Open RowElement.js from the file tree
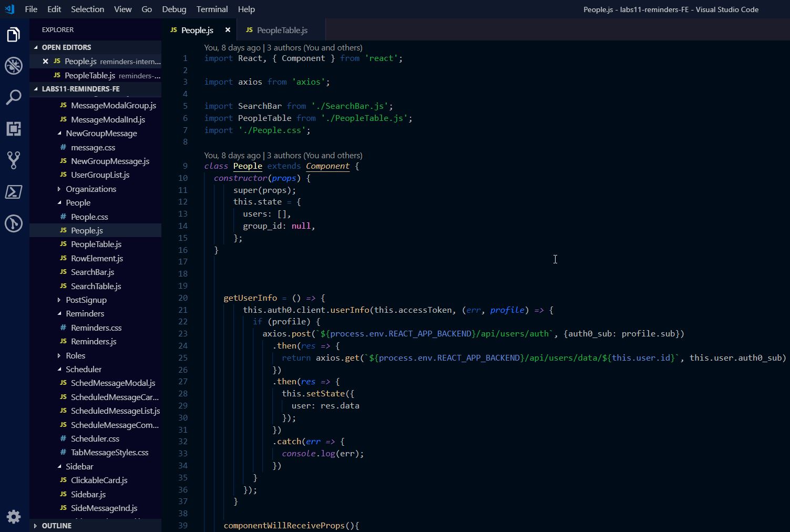This screenshot has width=790, height=532. pyautogui.click(x=97, y=259)
